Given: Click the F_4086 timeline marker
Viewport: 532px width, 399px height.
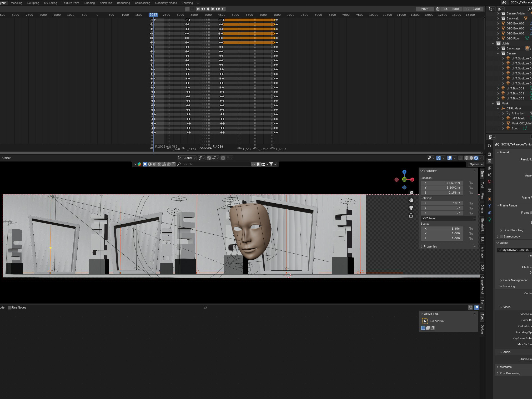Looking at the screenshot, I should (x=210, y=148).
